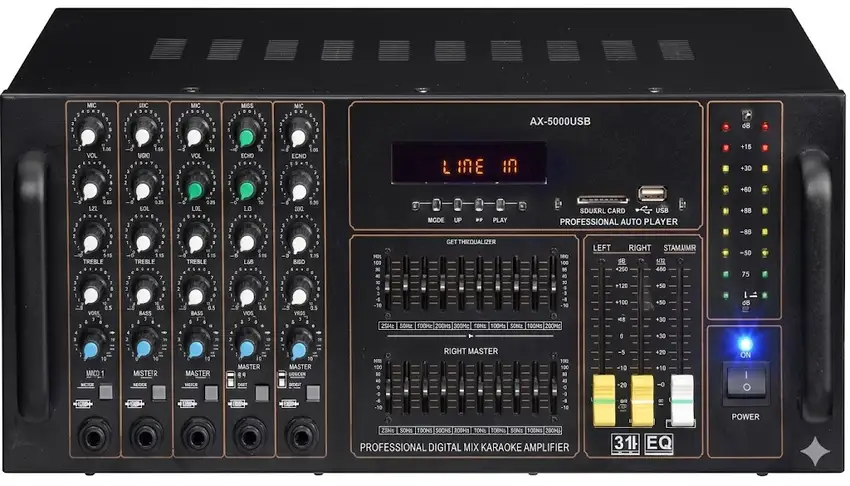Click the first channel's microphone input jack
The height and width of the screenshot is (486, 850).
(94, 436)
